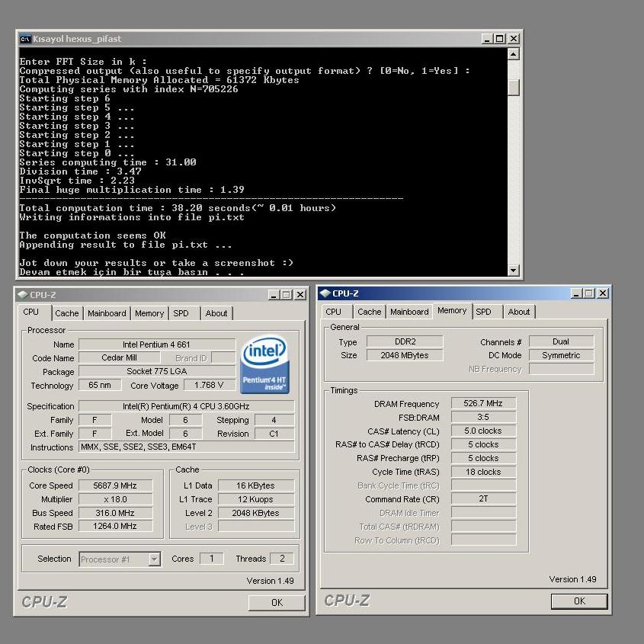
Task: Click the Intel Pentium 4 HT logo
Action: click(265, 364)
